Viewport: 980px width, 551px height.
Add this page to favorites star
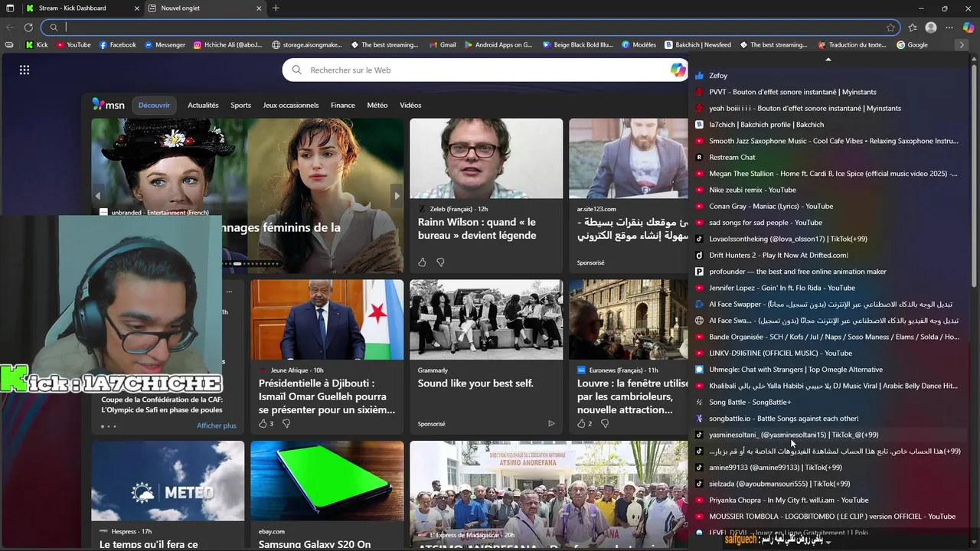coord(890,28)
